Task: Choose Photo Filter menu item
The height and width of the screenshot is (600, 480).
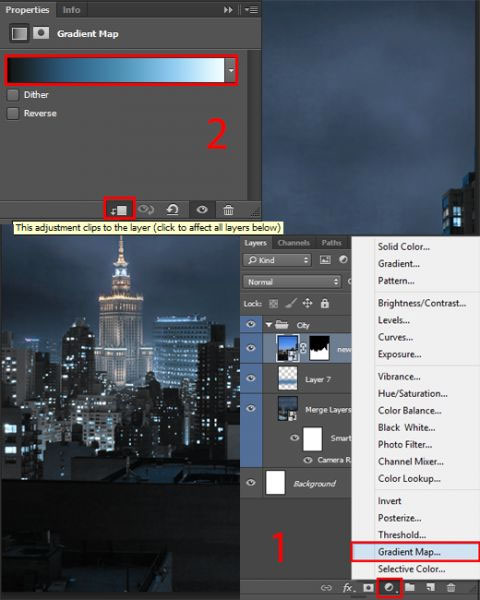Action: pos(405,444)
